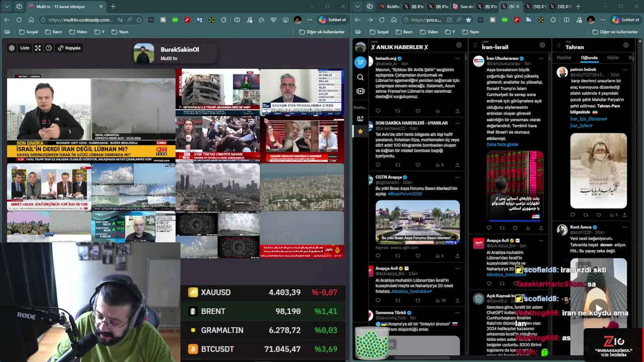Share the kataeb.org post

click(457, 111)
